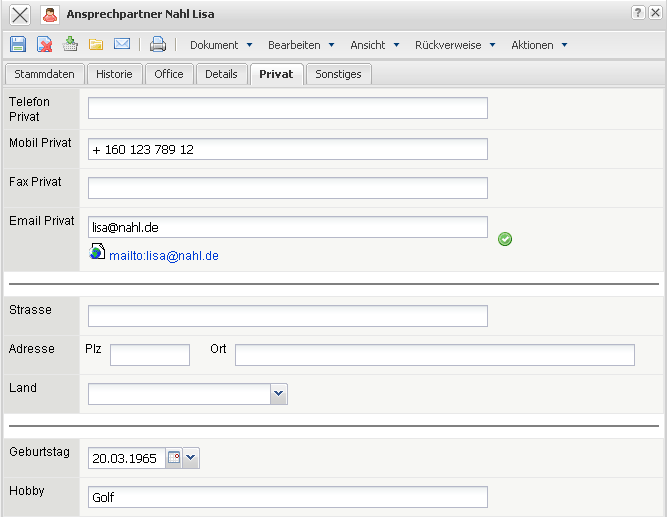669x517 pixels.
Task: Open the Rückverweise menu
Action: pos(455,45)
